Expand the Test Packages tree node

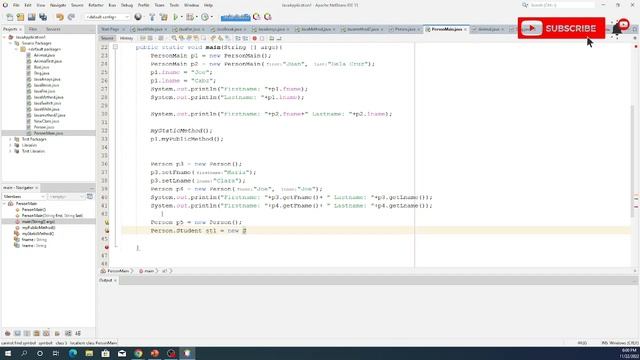point(11,139)
